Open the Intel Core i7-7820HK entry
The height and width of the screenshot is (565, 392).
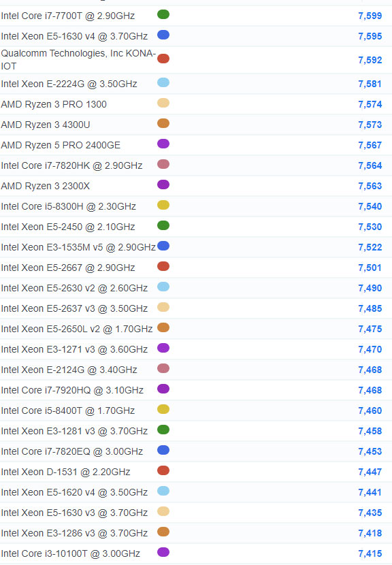[71, 165]
